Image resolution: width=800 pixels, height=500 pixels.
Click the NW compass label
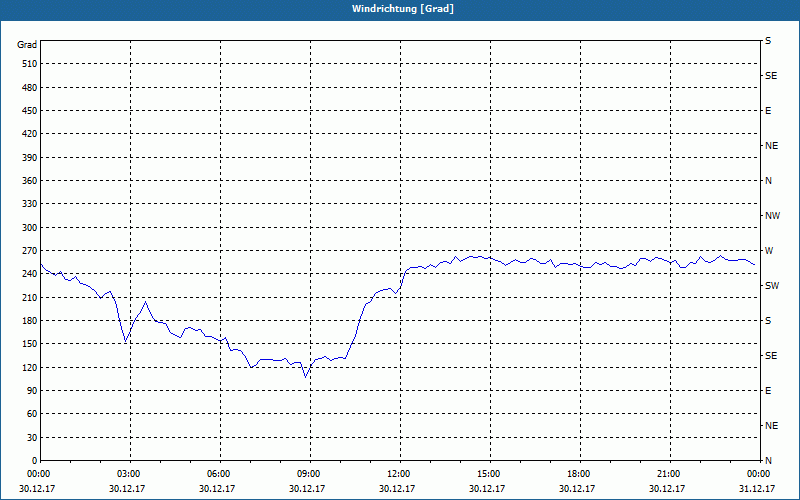pos(772,216)
